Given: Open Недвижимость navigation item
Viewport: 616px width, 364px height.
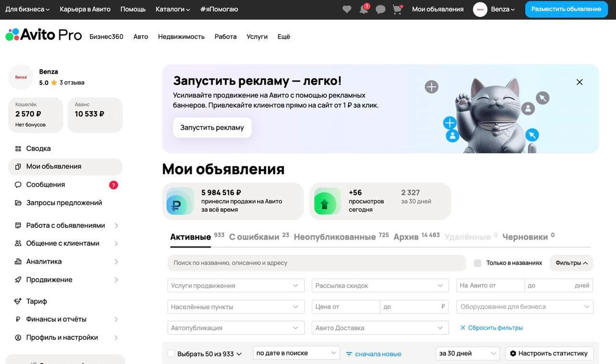Looking at the screenshot, I should 181,36.
